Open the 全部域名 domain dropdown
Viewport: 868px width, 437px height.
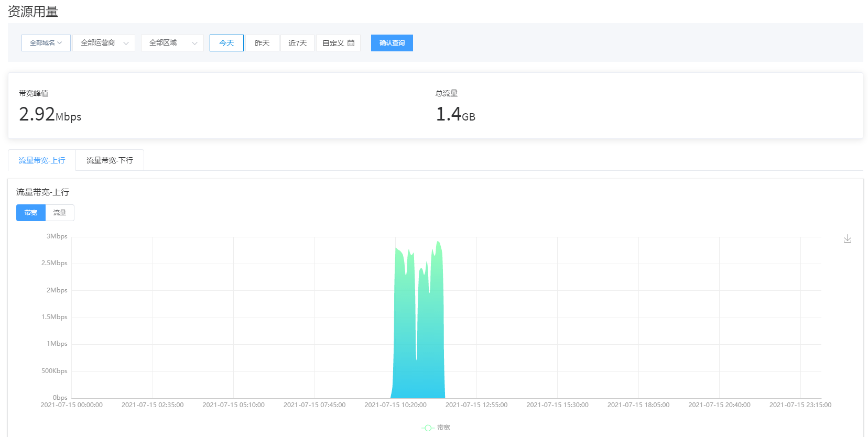pos(46,43)
